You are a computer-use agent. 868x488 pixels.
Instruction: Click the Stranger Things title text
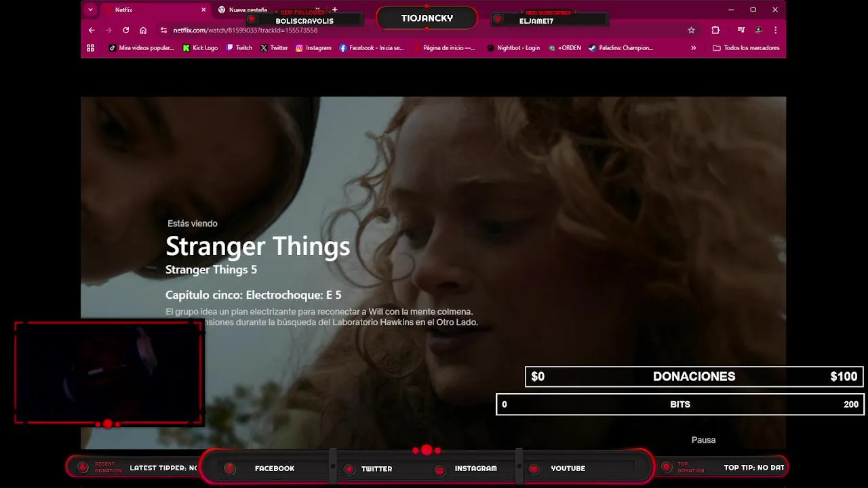click(258, 246)
